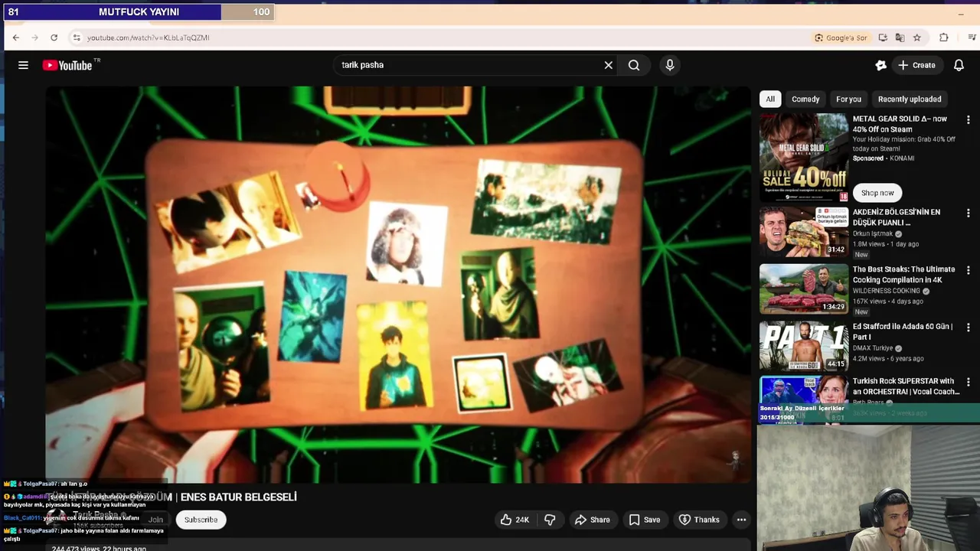The height and width of the screenshot is (551, 980).
Task: Share the video
Action: (593, 520)
